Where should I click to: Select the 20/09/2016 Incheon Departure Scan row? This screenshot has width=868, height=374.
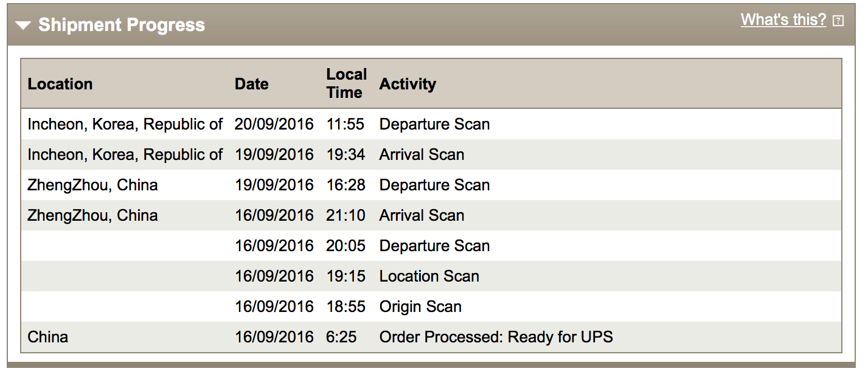(434, 125)
